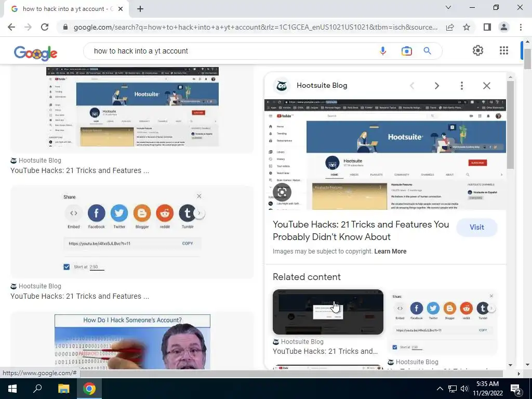Open the Chrome side panel
The height and width of the screenshot is (399, 532).
487,27
